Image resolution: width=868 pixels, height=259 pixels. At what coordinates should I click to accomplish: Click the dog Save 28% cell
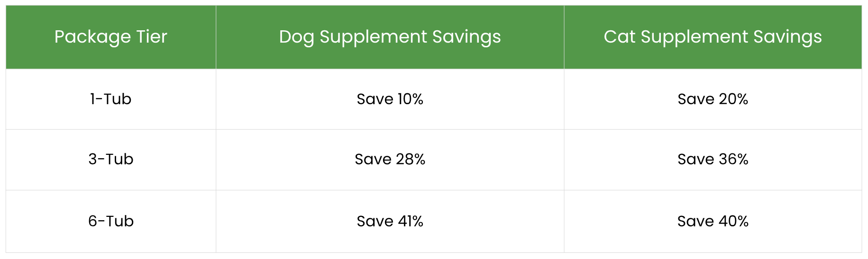point(390,159)
